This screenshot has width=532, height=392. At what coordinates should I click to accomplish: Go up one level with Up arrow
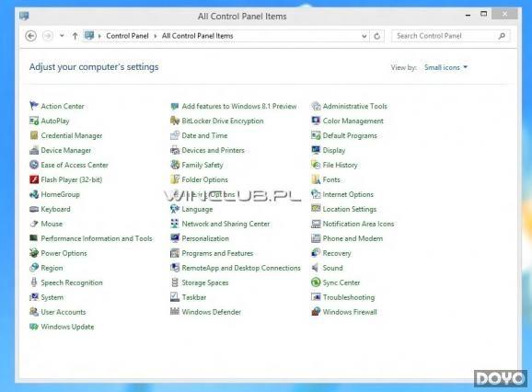pos(75,36)
